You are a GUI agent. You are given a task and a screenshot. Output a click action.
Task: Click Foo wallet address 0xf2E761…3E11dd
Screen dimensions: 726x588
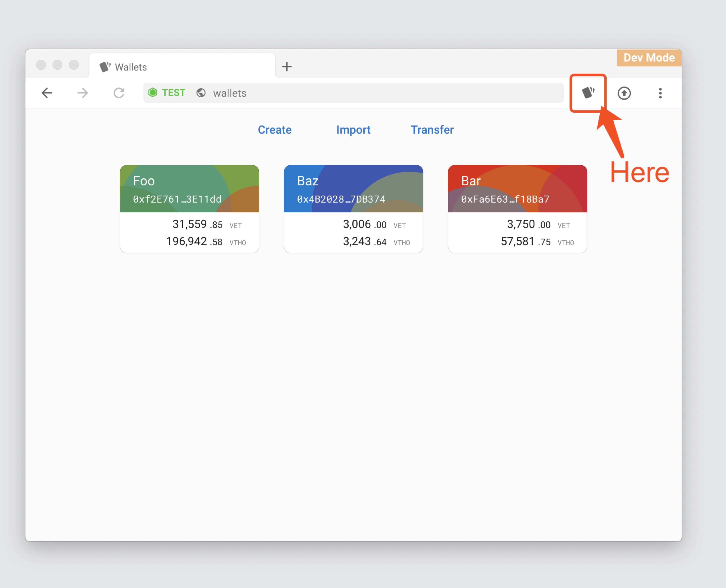click(x=177, y=199)
